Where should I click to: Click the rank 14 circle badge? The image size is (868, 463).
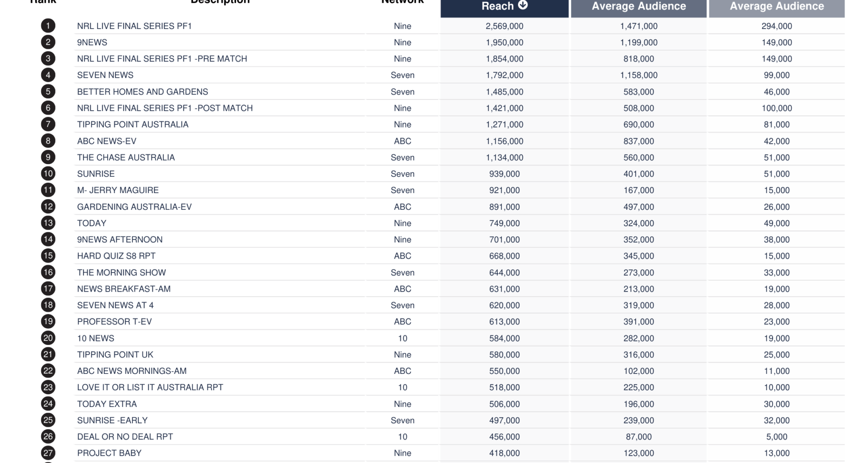click(48, 239)
